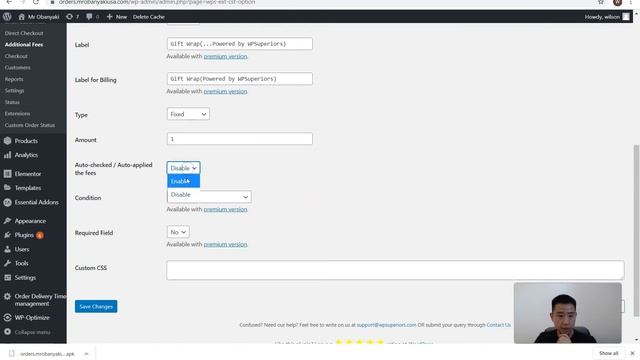Image resolution: width=640 pixels, height=360 pixels.
Task: Close the downloads bar
Action: click(632, 353)
